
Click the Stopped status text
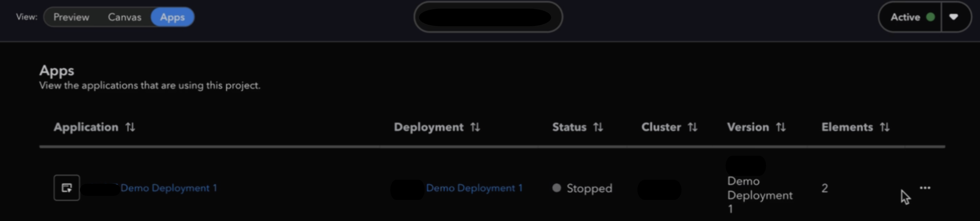click(x=589, y=188)
